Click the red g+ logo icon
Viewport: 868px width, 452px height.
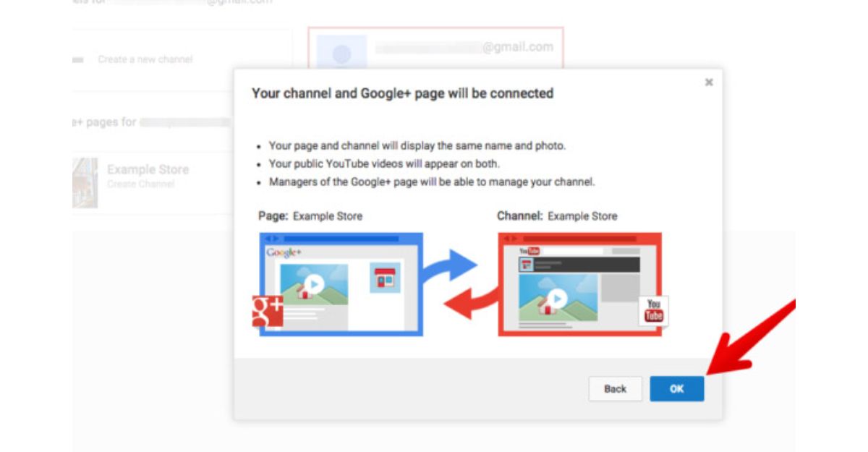[x=268, y=311]
